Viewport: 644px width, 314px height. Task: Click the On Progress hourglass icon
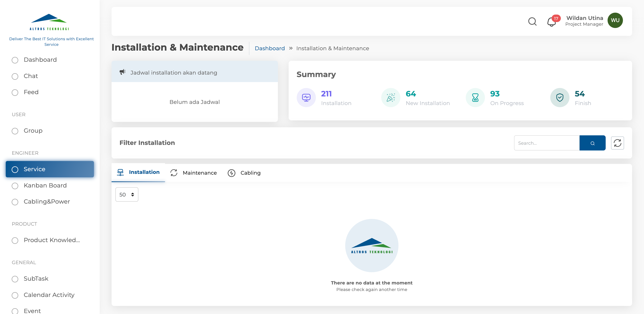(475, 98)
